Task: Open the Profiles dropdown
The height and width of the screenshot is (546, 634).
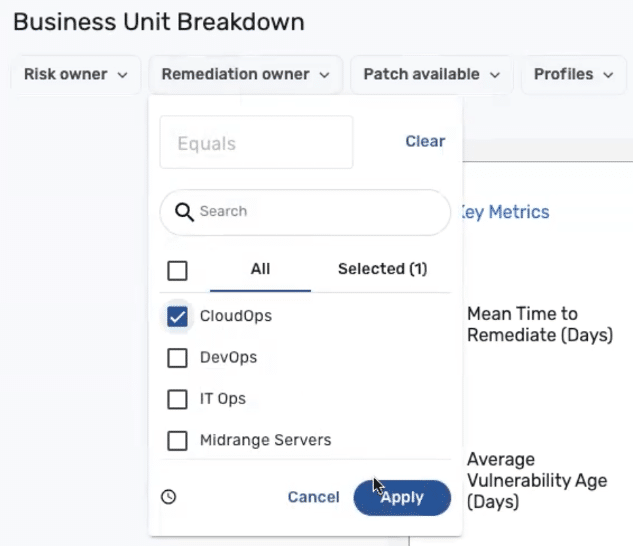Action: point(572,75)
